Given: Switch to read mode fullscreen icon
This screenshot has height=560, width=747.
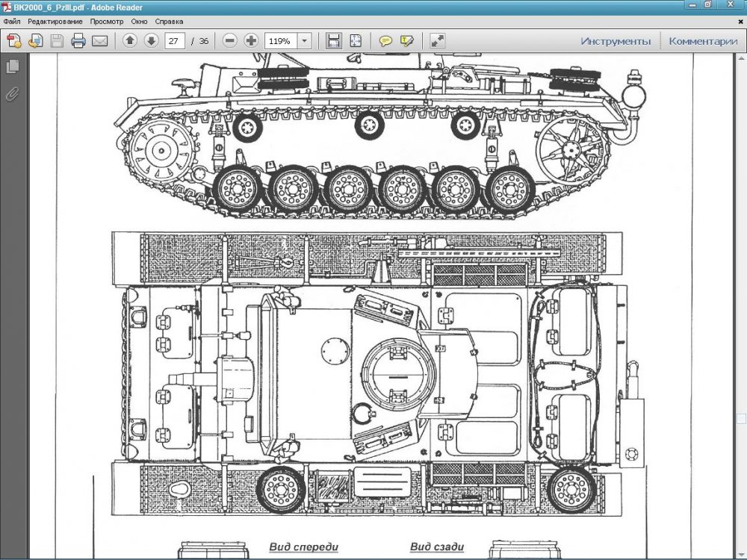Looking at the screenshot, I should pyautogui.click(x=437, y=41).
